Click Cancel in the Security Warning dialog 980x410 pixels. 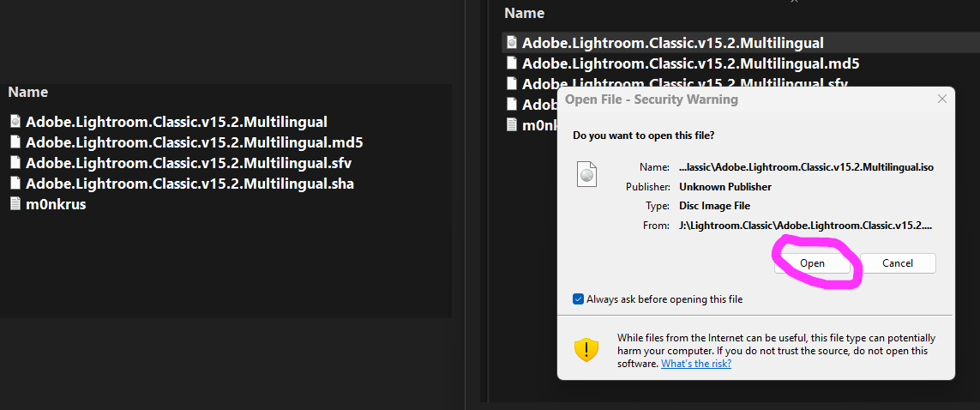coord(898,263)
